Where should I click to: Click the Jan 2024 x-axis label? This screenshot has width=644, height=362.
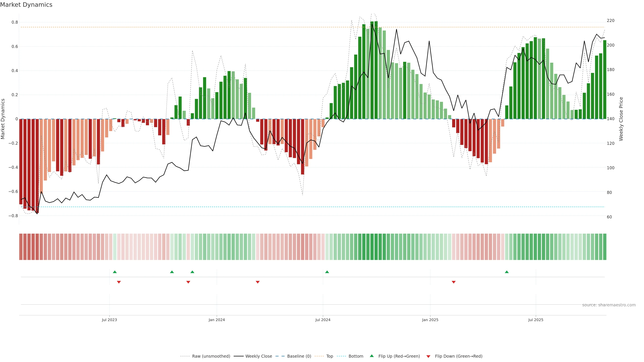[x=217, y=320]
